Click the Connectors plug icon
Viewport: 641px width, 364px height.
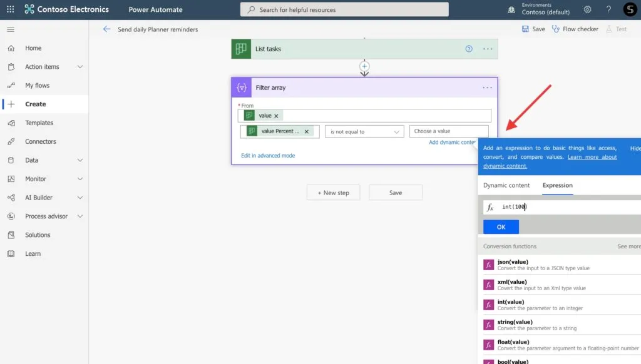pos(11,141)
